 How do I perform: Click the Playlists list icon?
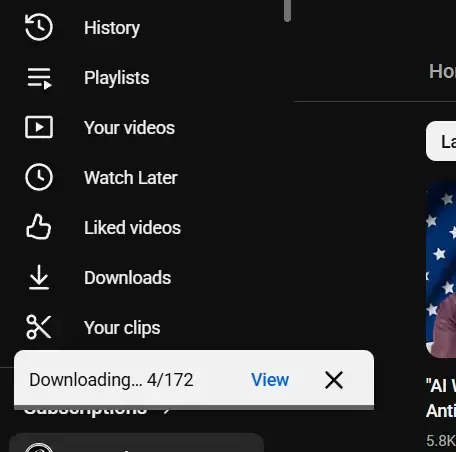(x=39, y=78)
